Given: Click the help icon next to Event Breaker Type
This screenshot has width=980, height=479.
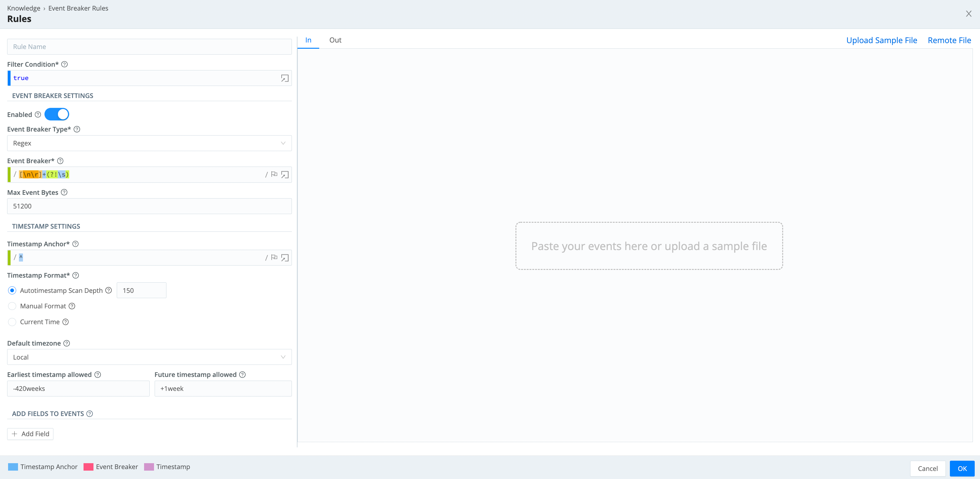Looking at the screenshot, I should [77, 130].
